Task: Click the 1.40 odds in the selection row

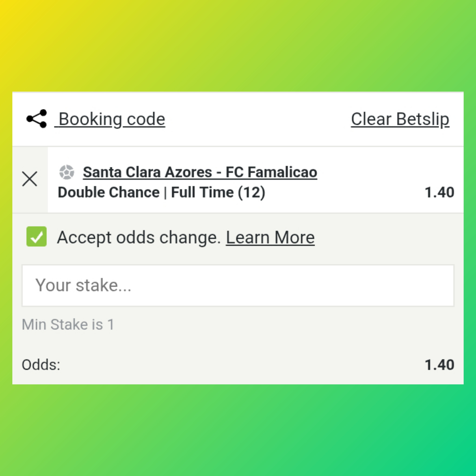Action: click(x=439, y=192)
